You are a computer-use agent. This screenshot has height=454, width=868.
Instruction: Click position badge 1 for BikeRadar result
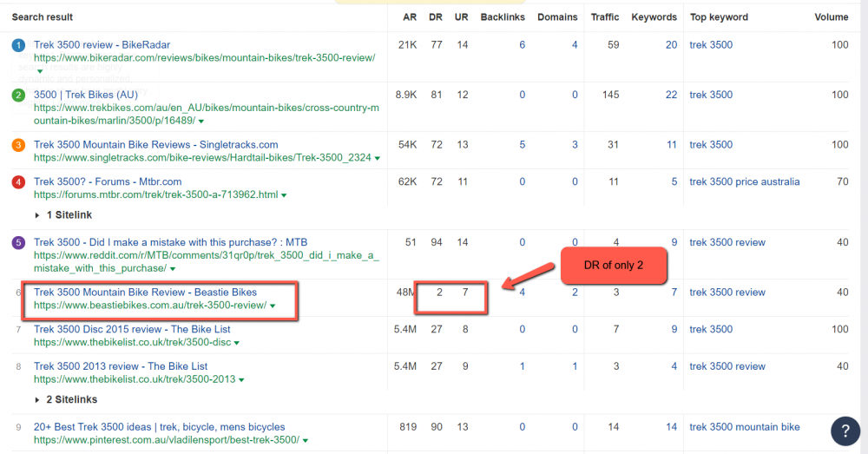[x=18, y=45]
